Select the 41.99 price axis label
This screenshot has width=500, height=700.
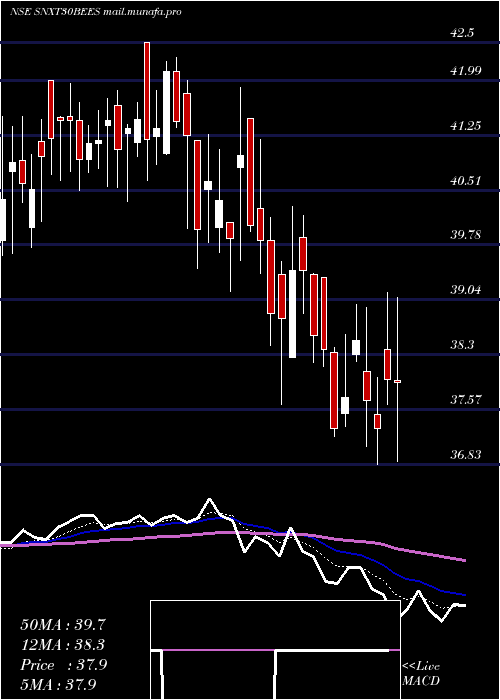466,70
